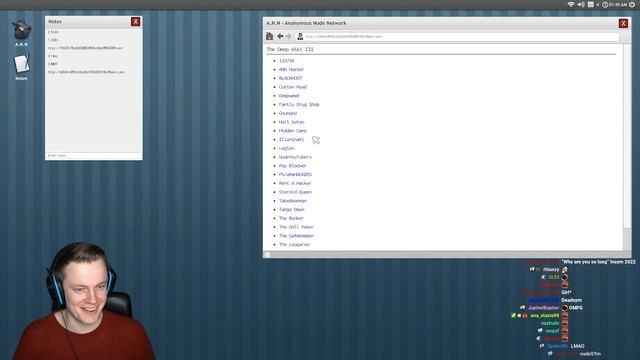Click the clock showing 01:45 AM
The height and width of the screenshot is (360, 640).
(x=614, y=4)
